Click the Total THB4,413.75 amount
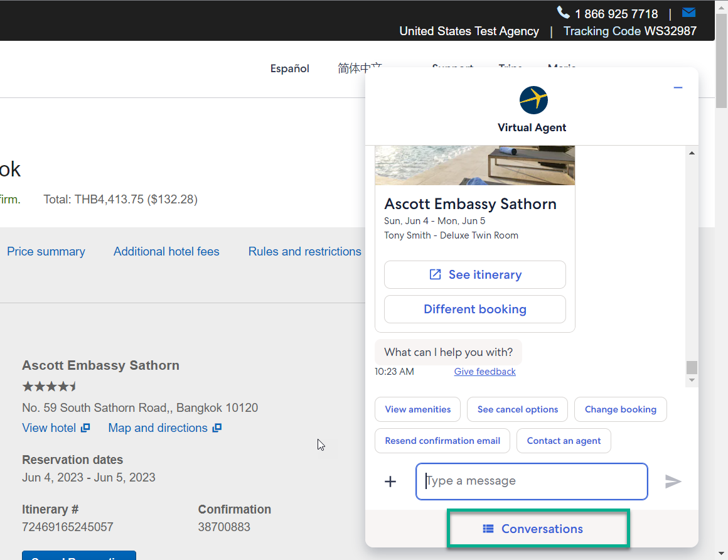728x560 pixels. (120, 200)
